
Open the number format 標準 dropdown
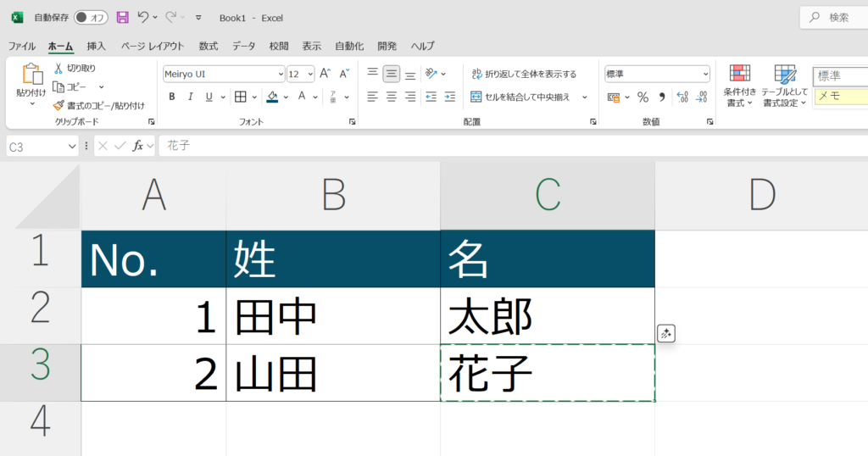[x=705, y=74]
